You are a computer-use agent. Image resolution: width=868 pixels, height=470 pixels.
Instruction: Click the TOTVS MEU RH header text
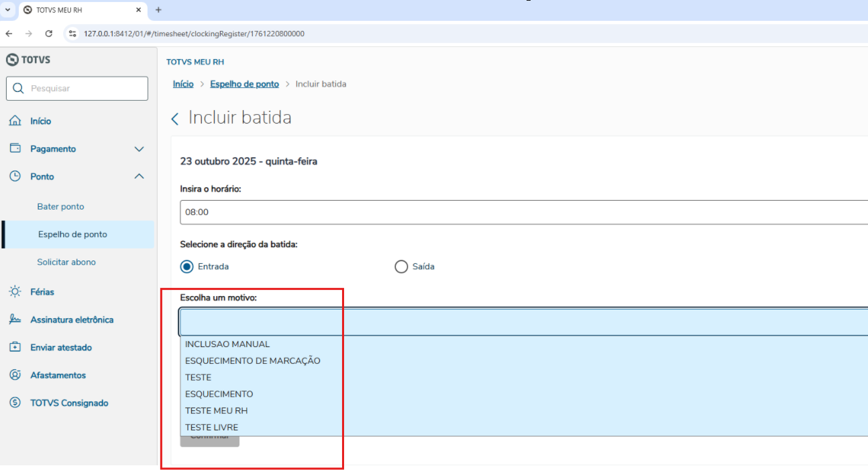coord(195,62)
